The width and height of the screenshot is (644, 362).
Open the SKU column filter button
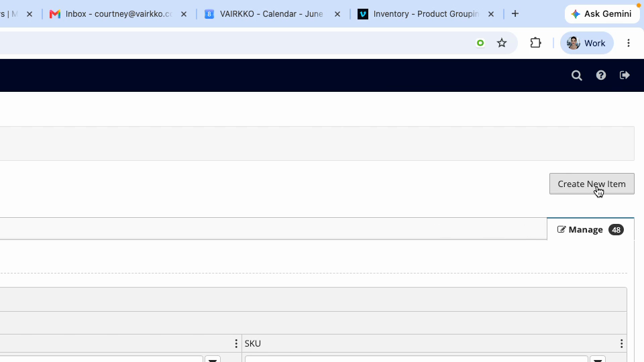tap(598, 359)
